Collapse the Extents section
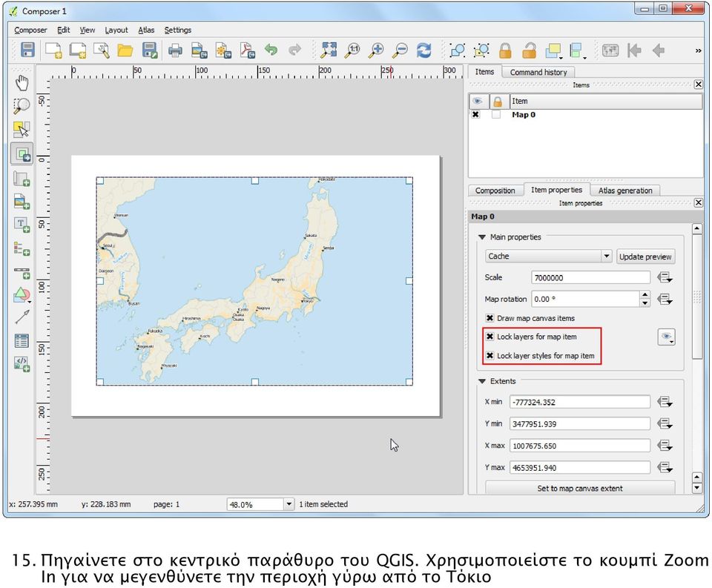 [482, 381]
